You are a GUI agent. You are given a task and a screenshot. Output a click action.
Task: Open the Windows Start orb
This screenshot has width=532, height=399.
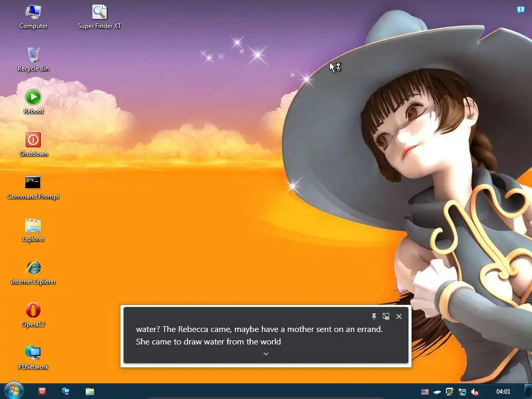[14, 391]
